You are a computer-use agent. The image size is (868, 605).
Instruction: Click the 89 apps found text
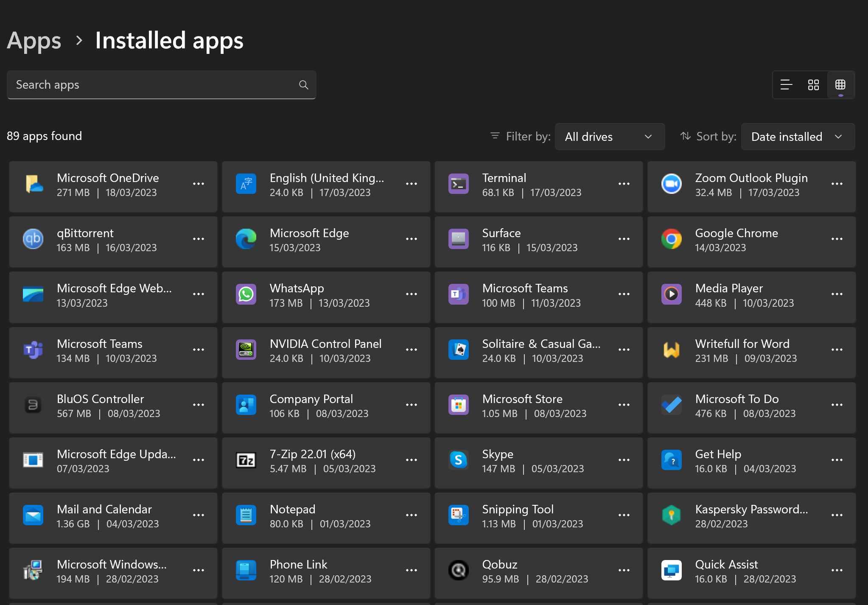pyautogui.click(x=44, y=136)
